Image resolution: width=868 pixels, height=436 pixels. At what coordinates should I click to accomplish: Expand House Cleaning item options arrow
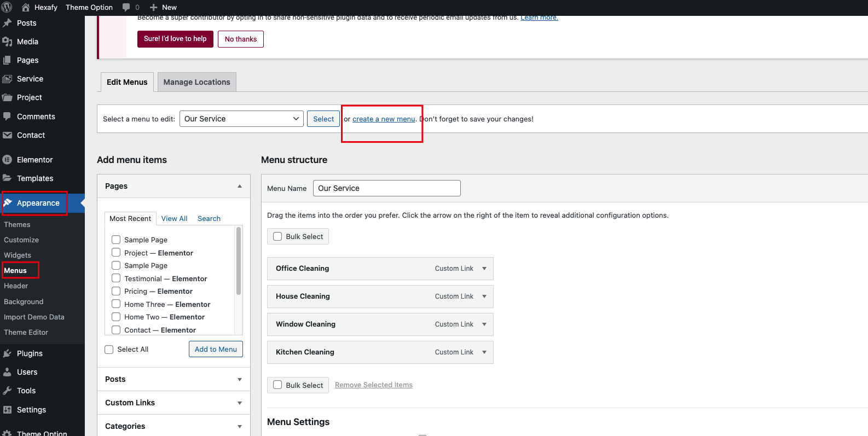pyautogui.click(x=484, y=297)
